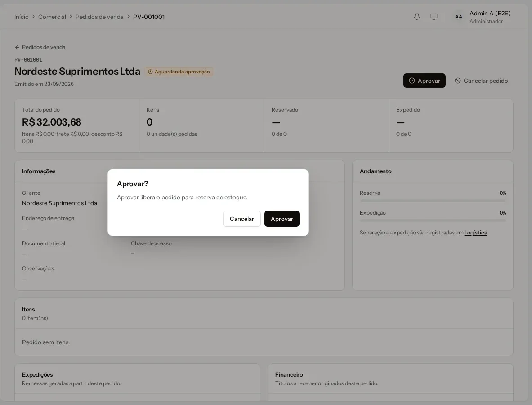Click the Admin A (E2E) user name
The height and width of the screenshot is (405, 532).
point(490,13)
